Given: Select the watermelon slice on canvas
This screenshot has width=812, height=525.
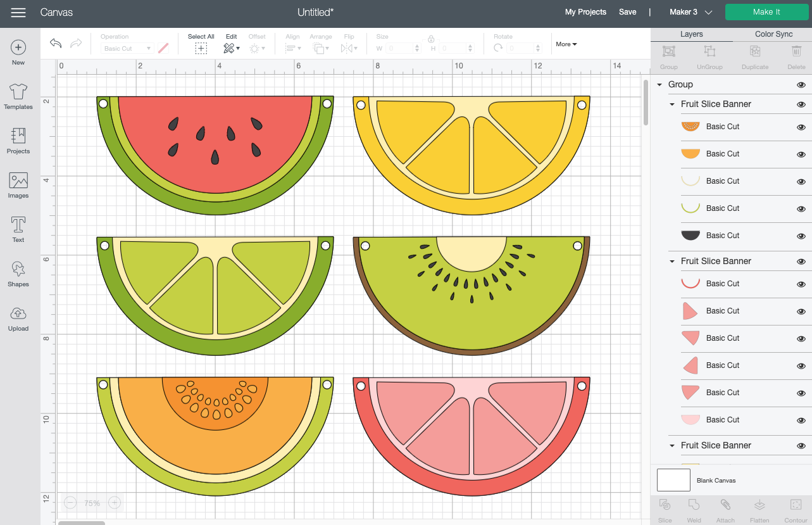Looking at the screenshot, I should (x=215, y=155).
